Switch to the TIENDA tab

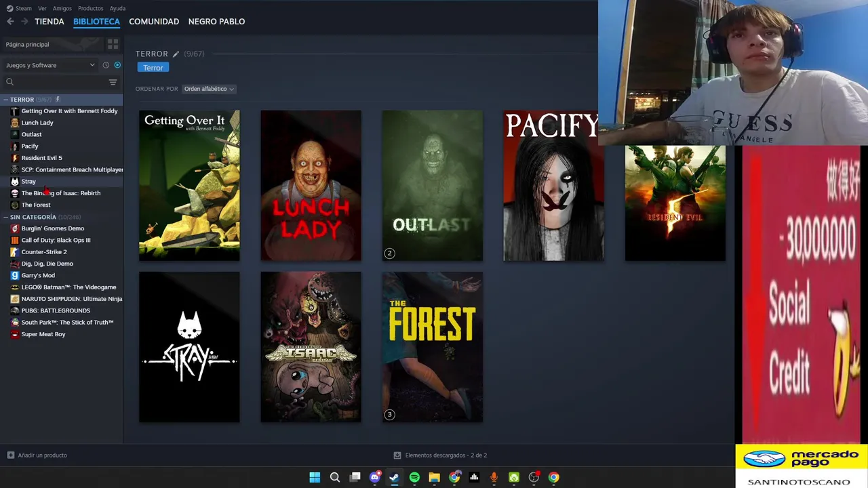(x=50, y=22)
